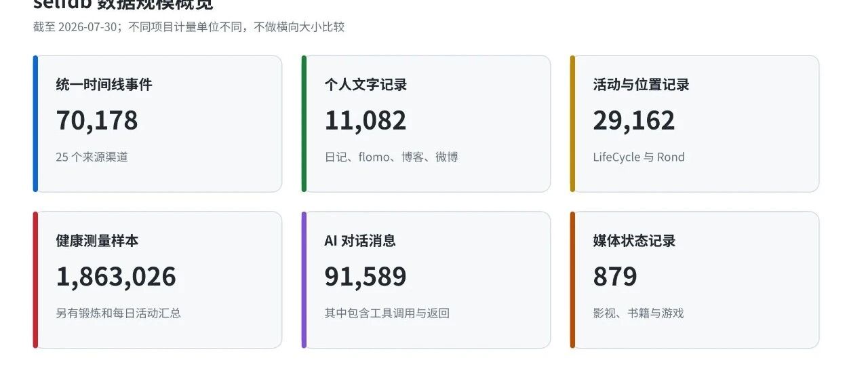Viewport: 868px width, 369px height.
Task: Click the 11,082 records figure
Action: pyautogui.click(x=366, y=120)
